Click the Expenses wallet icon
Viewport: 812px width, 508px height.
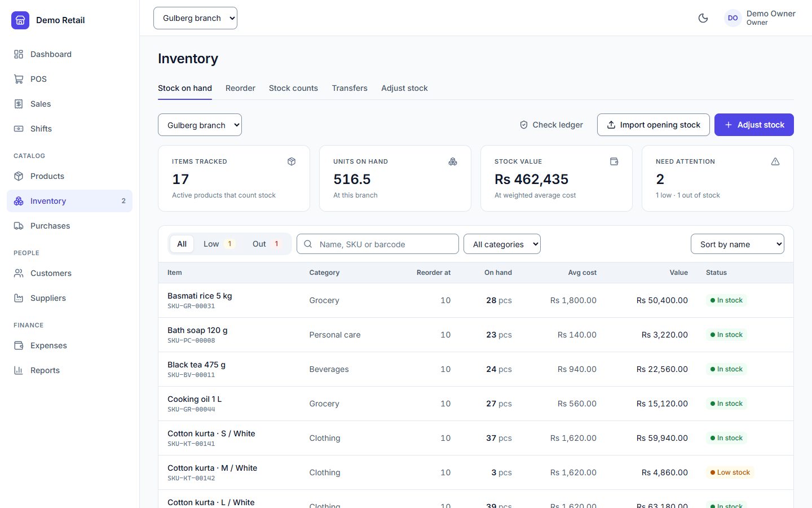tap(19, 345)
